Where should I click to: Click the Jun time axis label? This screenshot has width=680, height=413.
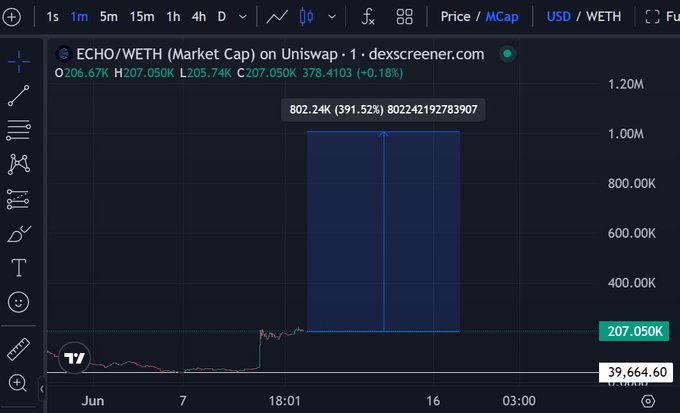click(92, 401)
